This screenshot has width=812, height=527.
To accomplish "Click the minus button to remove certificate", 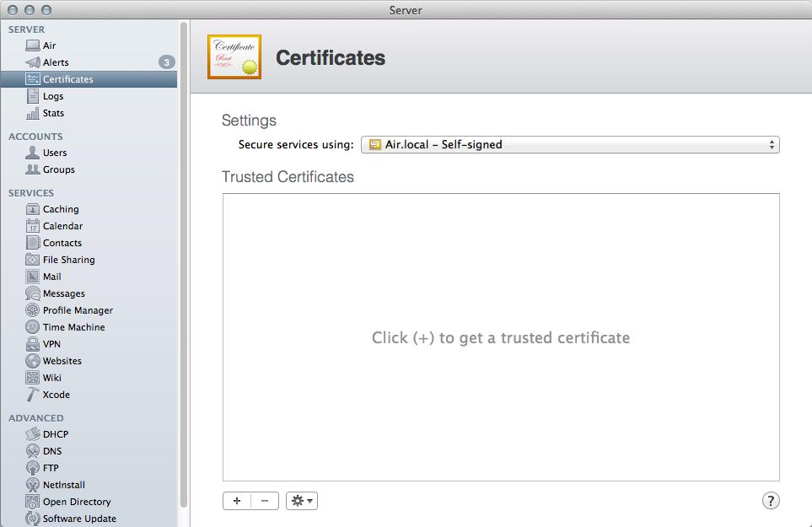I will tap(265, 501).
